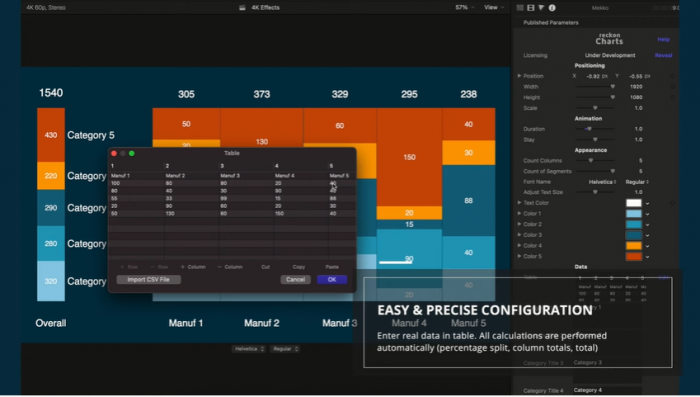
Task: Confirm the table with OK button
Action: tap(332, 280)
